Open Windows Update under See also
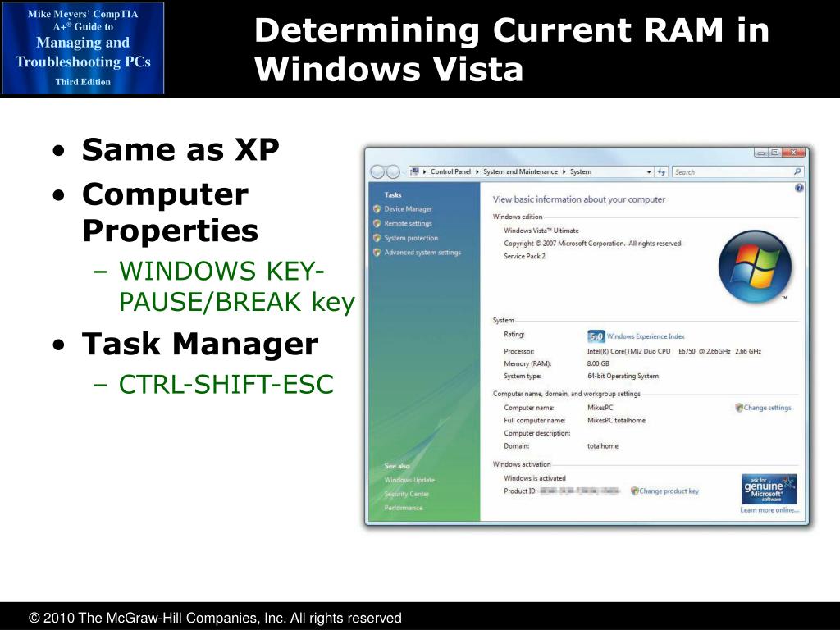This screenshot has height=630, width=840. [409, 480]
